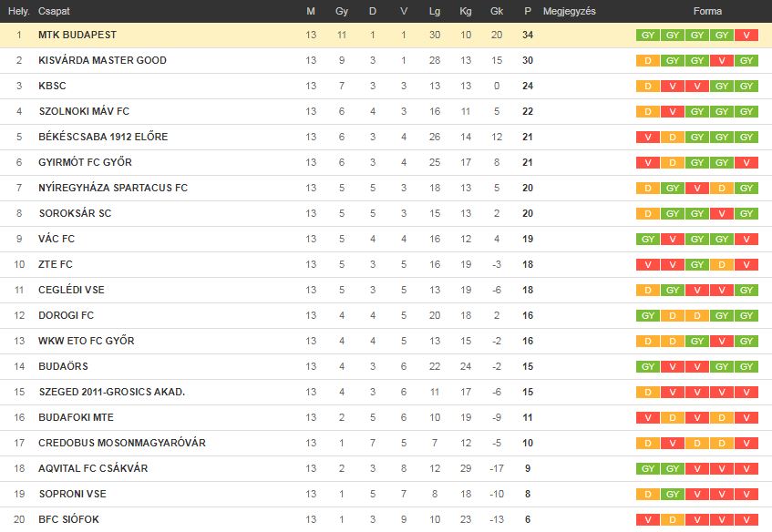Sort by the Csapat column header
This screenshot has width=772, height=532.
(54, 11)
